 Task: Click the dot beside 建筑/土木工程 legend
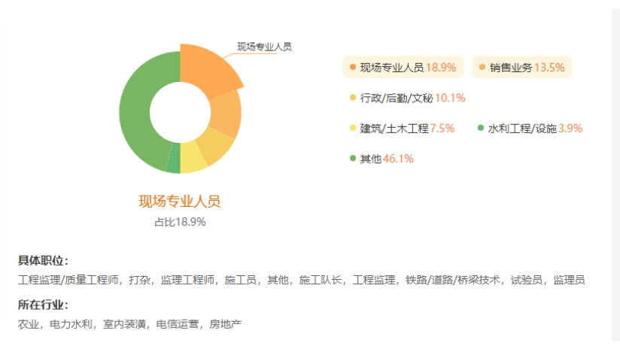click(353, 128)
